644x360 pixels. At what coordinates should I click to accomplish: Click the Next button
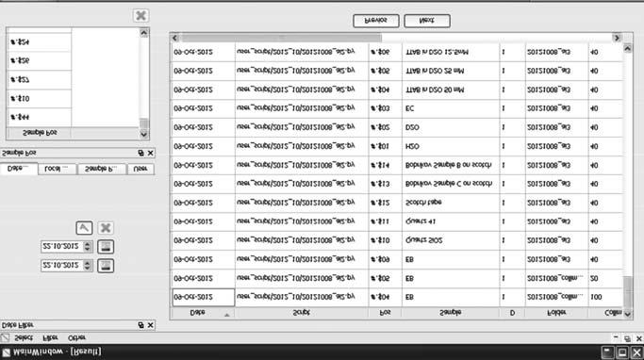(x=427, y=21)
